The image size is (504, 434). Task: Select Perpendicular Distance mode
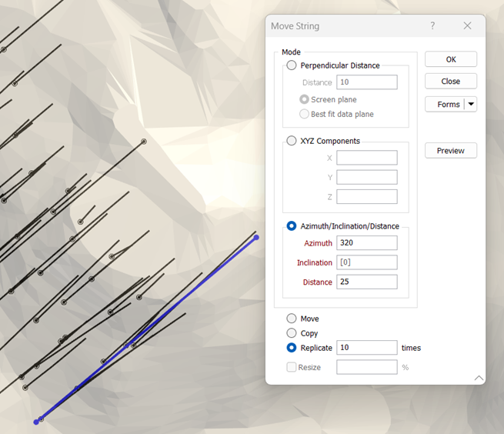coord(292,65)
